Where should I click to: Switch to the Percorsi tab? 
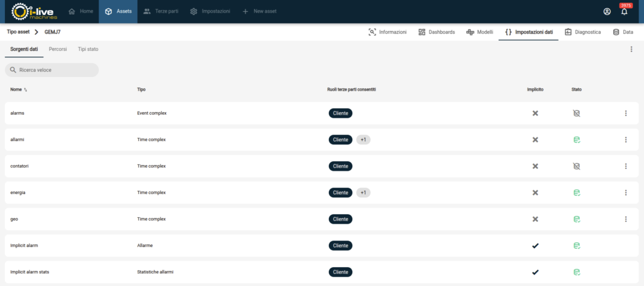click(58, 49)
